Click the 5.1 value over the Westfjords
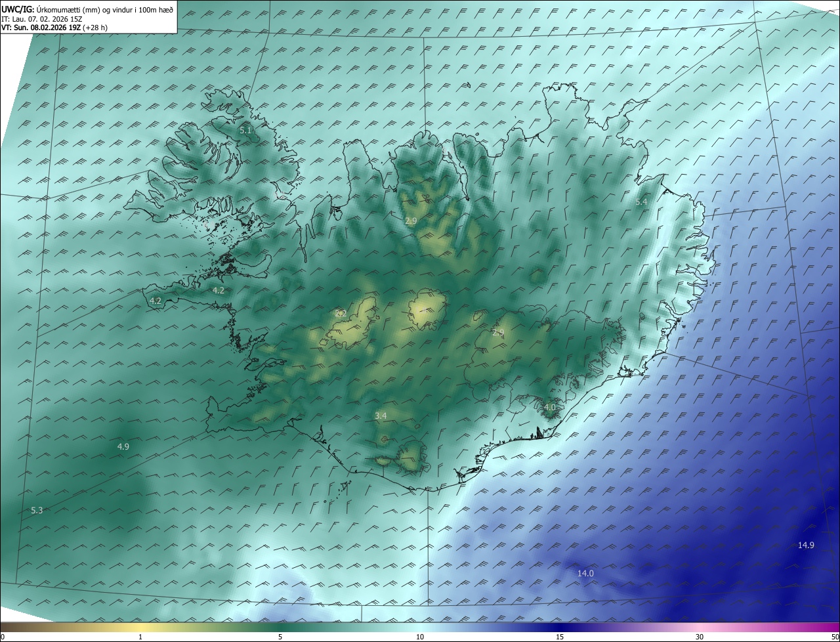This screenshot has height=642, width=840. coord(245,130)
